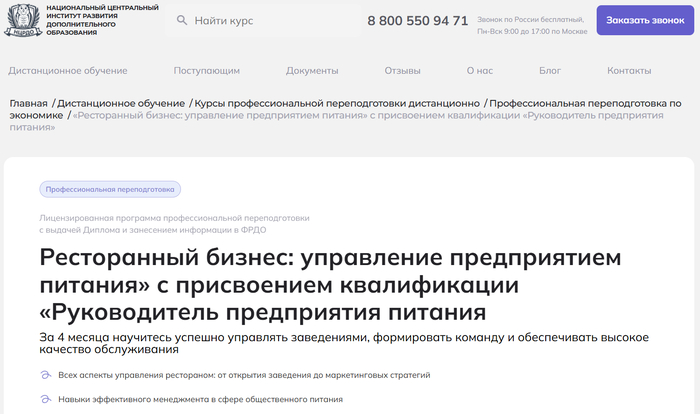The height and width of the screenshot is (414, 700).
Task: Click the 'Дистанционное обучение' breadcrumb link
Action: point(121,103)
